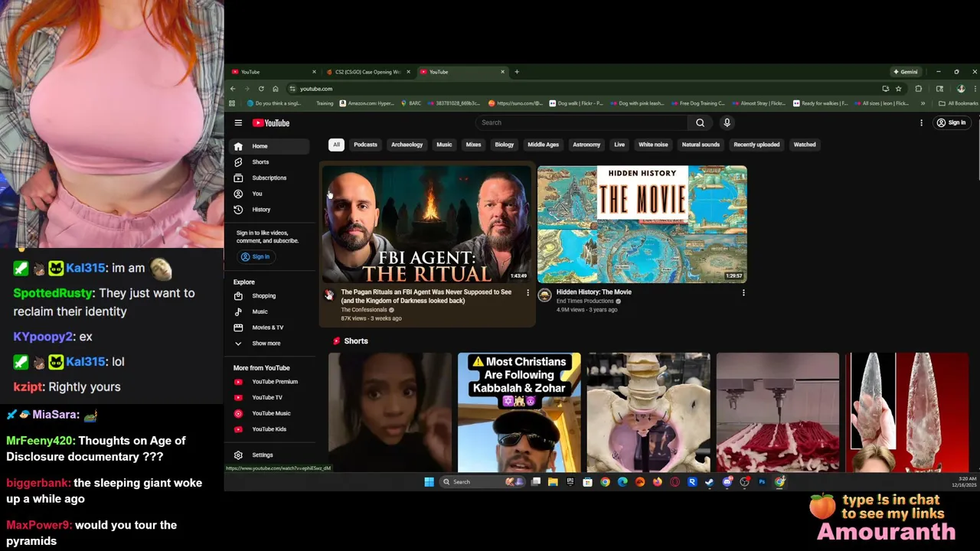Image resolution: width=980 pixels, height=551 pixels.
Task: Open the YouTube hamburger guide menu
Action: click(x=238, y=122)
